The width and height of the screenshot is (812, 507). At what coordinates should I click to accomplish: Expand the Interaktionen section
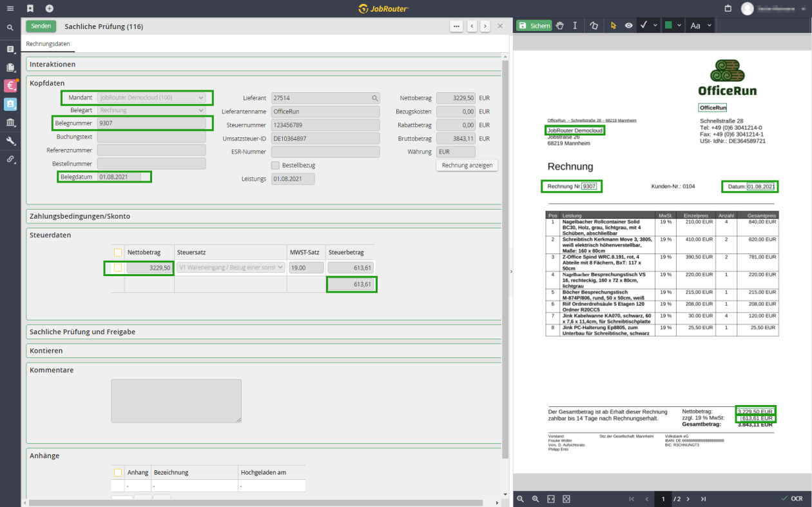click(264, 65)
